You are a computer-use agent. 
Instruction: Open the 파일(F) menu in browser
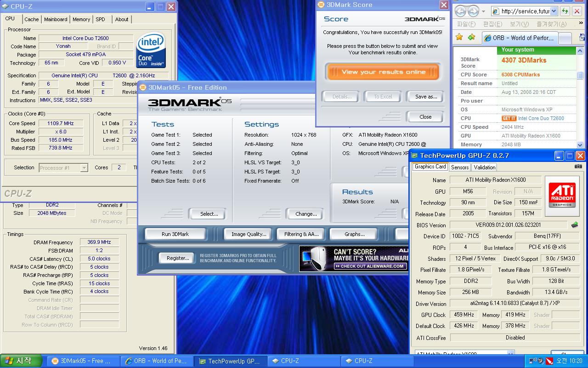[x=466, y=24]
